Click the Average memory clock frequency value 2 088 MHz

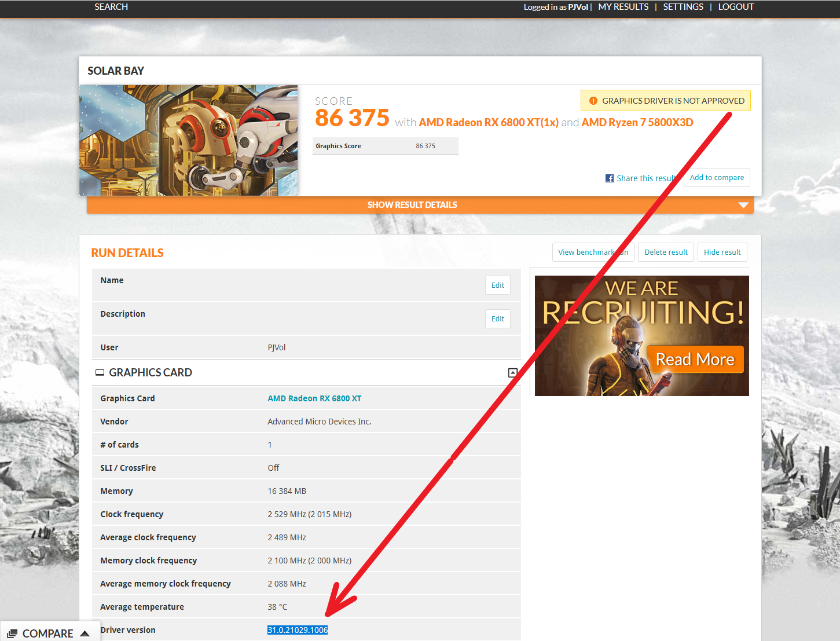click(287, 584)
